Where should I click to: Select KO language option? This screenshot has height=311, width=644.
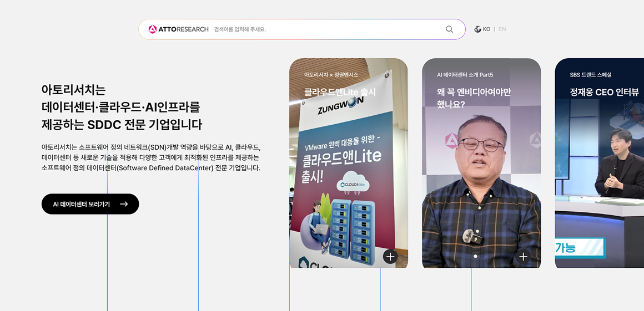486,29
